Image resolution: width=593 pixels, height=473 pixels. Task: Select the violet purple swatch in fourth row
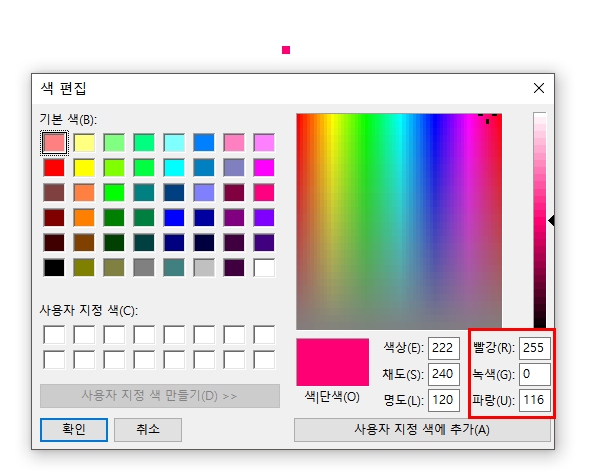pos(264,218)
